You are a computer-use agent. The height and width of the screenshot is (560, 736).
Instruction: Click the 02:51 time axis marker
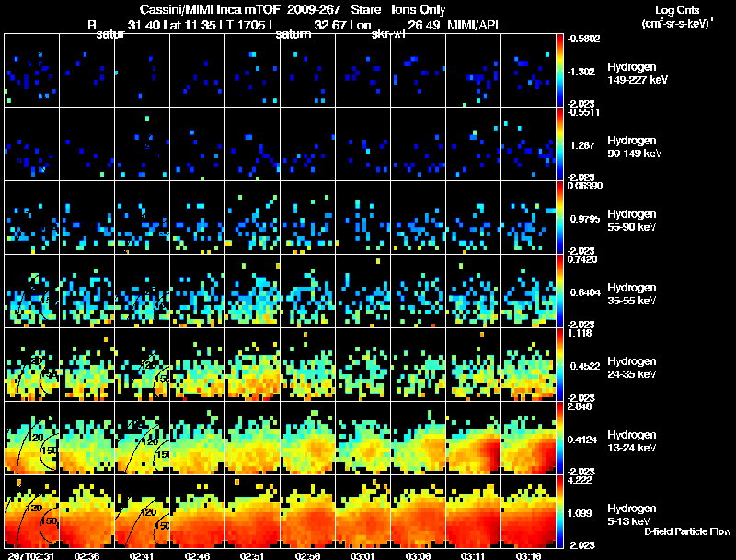(252, 555)
